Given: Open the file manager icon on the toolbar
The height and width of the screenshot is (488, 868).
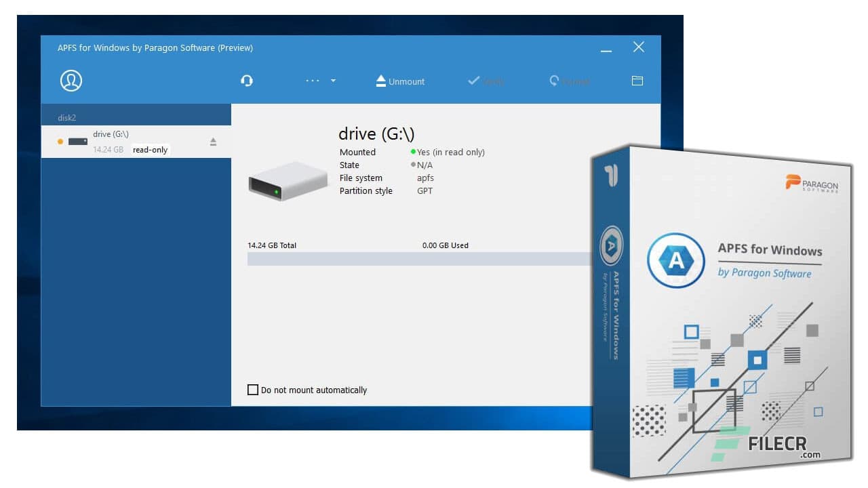Looking at the screenshot, I should click(x=637, y=80).
